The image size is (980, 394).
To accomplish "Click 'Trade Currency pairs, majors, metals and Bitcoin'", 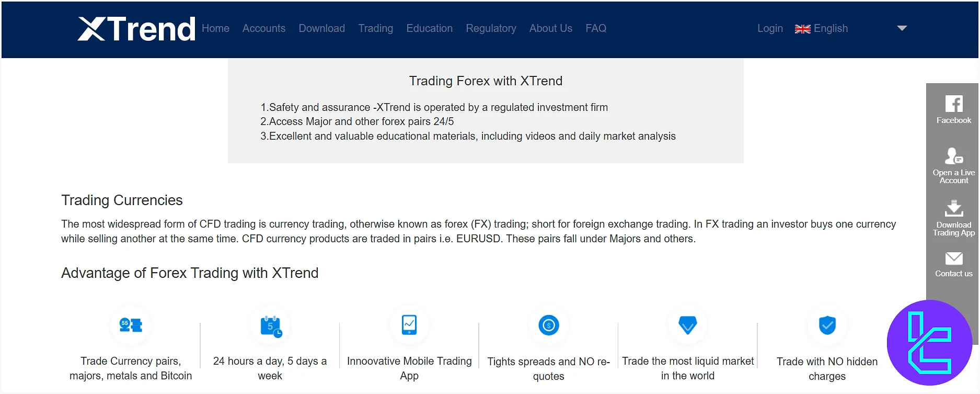I will (131, 368).
